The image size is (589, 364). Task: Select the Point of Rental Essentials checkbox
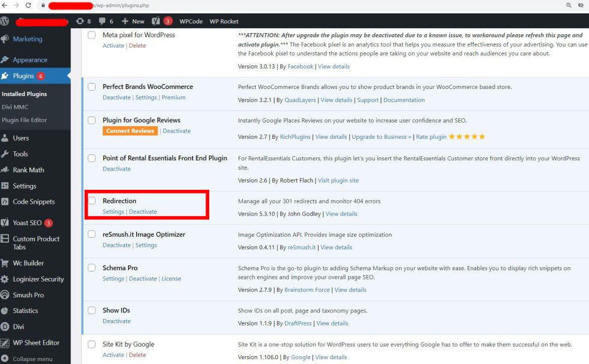tap(91, 158)
